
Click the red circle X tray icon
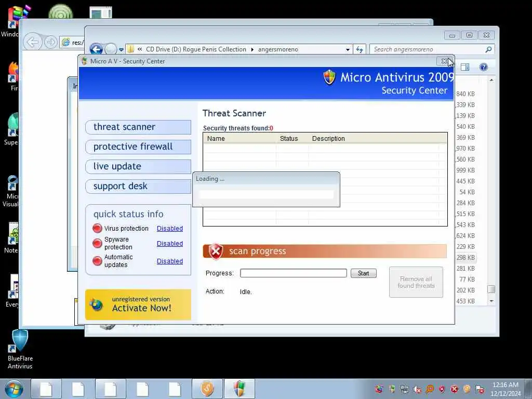click(454, 389)
